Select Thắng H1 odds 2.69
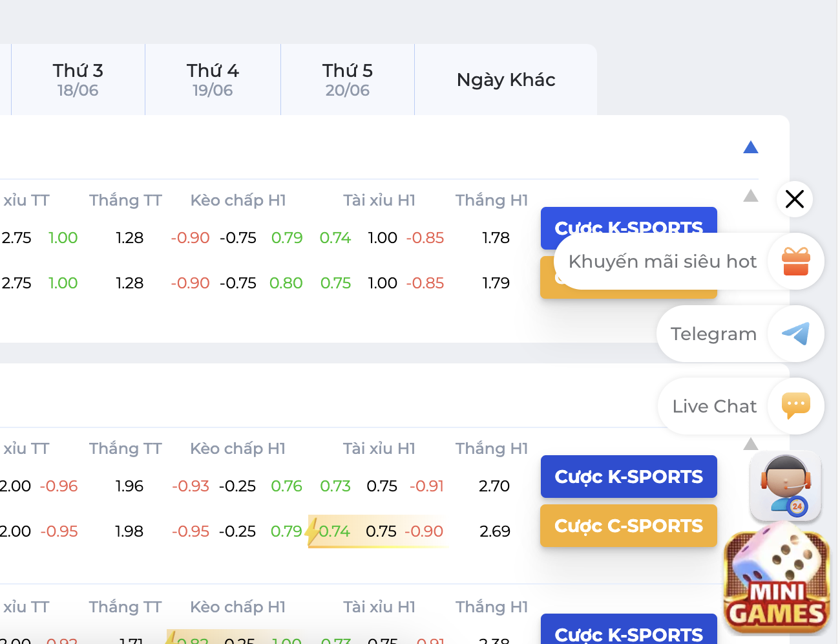Viewport: 840px width, 644px height. (494, 531)
